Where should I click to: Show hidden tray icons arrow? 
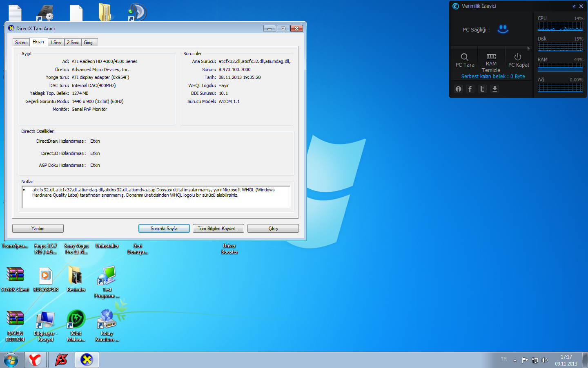click(x=515, y=360)
